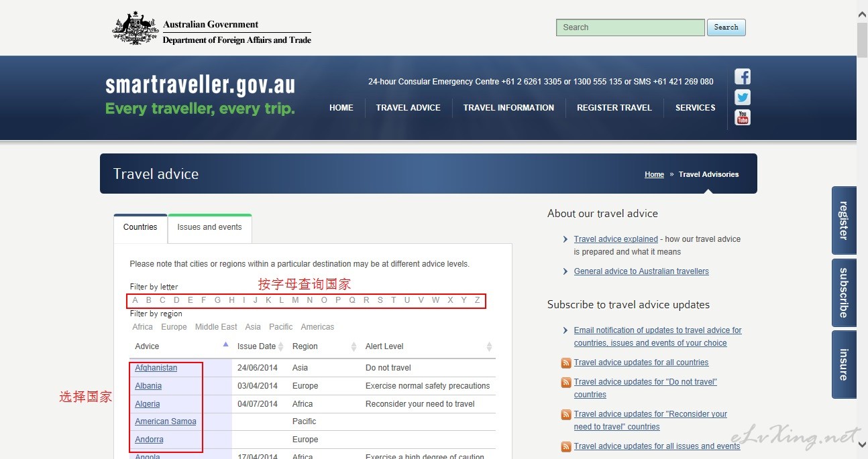Screen dimensions: 868x459
Task: Sort table by Region column arrows
Action: click(354, 346)
